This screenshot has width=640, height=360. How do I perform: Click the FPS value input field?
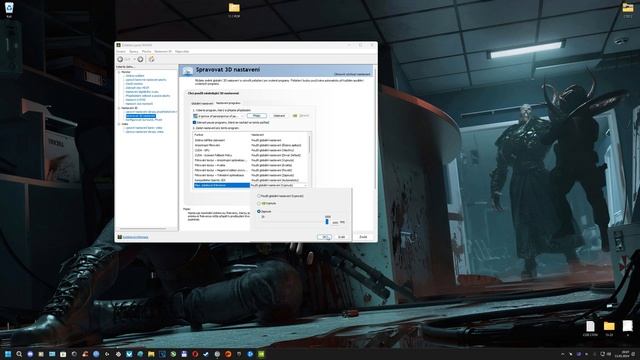(335, 222)
